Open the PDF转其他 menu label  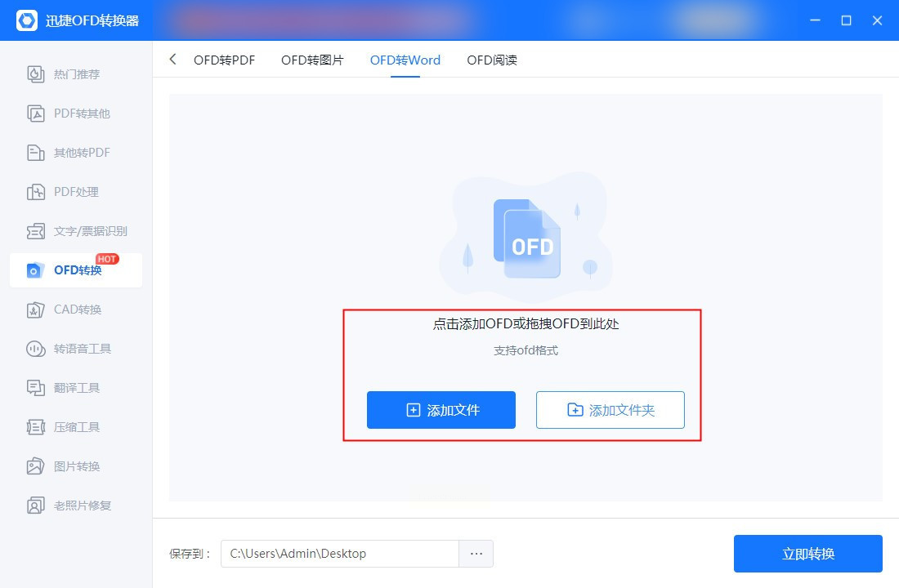click(82, 114)
